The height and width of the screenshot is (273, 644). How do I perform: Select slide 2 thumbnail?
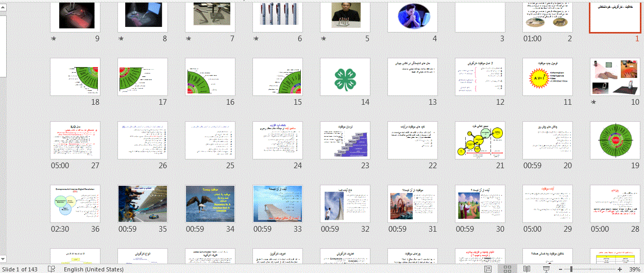click(548, 17)
